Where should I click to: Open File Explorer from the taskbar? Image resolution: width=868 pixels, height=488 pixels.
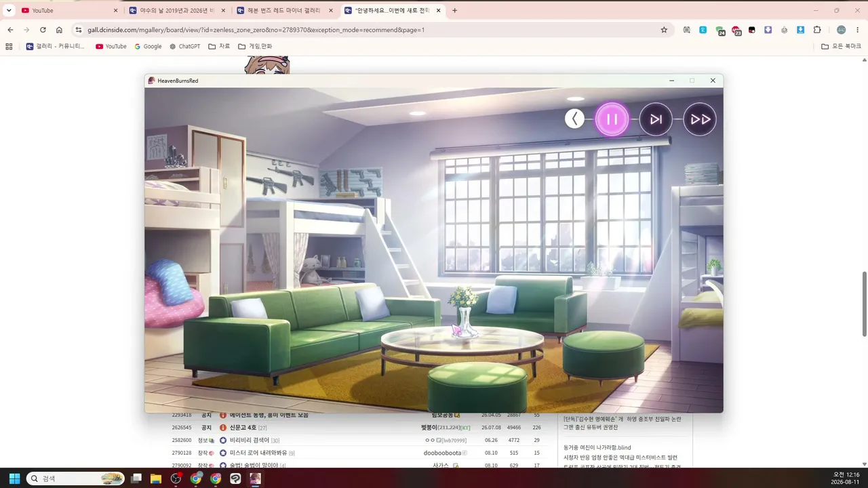tap(156, 479)
